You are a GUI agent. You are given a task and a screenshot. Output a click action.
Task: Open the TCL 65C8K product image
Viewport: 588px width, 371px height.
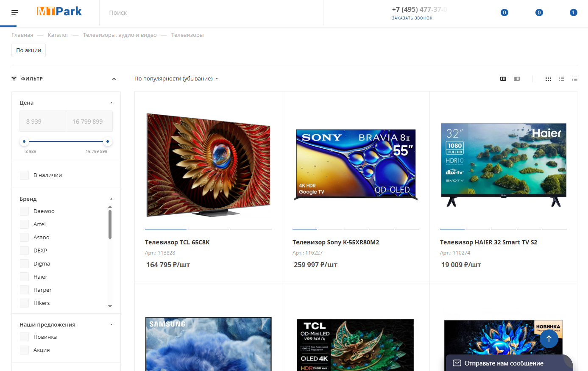point(208,165)
